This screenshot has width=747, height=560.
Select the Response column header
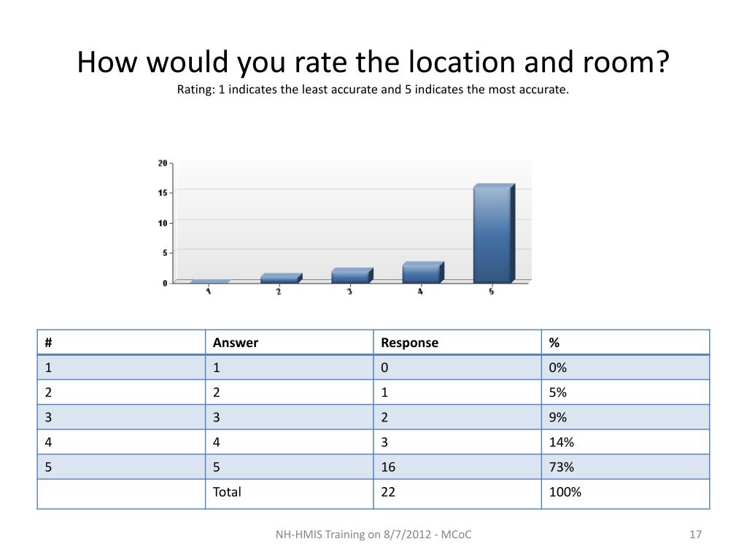(x=457, y=343)
